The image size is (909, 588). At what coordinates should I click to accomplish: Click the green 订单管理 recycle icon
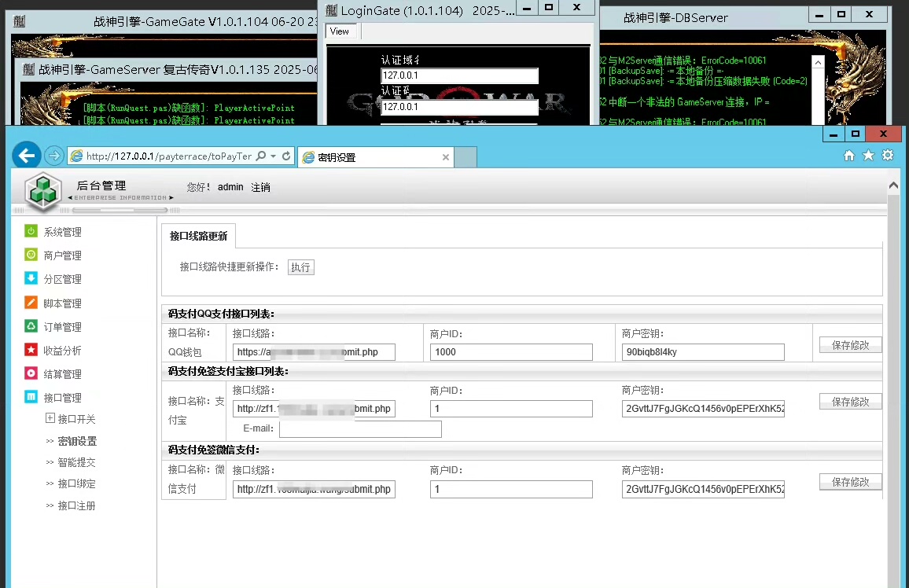pyautogui.click(x=31, y=326)
